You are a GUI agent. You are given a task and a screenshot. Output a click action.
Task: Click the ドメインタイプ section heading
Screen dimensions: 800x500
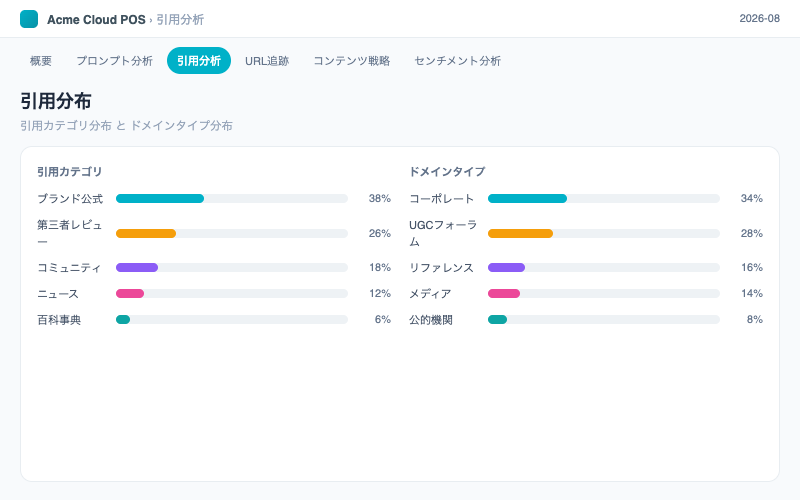pyautogui.click(x=447, y=172)
